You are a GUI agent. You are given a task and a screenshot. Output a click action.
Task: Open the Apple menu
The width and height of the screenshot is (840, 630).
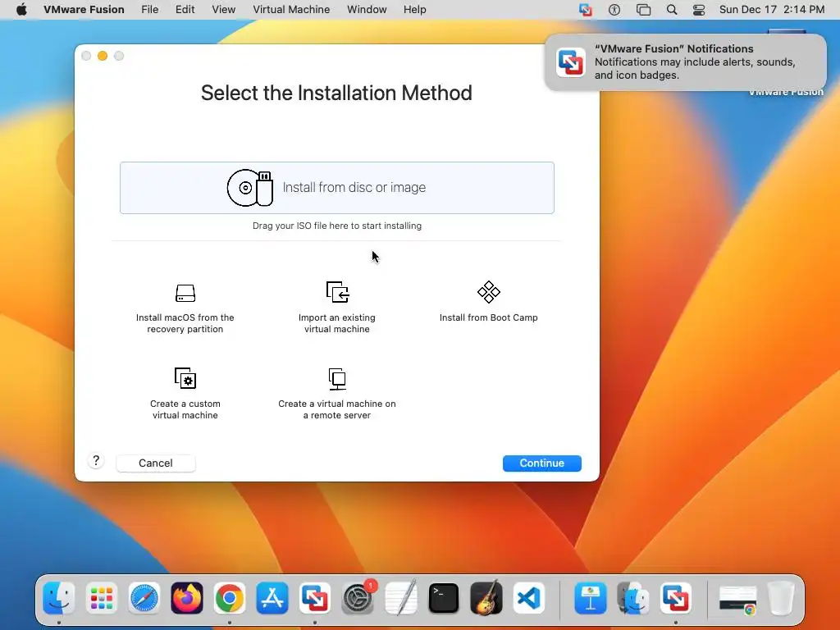[21, 10]
